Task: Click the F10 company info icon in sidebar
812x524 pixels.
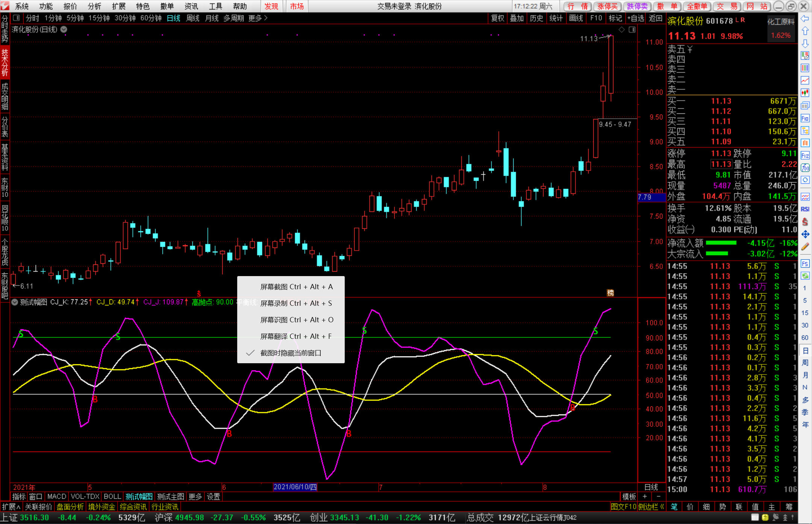Action: pyautogui.click(x=805, y=118)
